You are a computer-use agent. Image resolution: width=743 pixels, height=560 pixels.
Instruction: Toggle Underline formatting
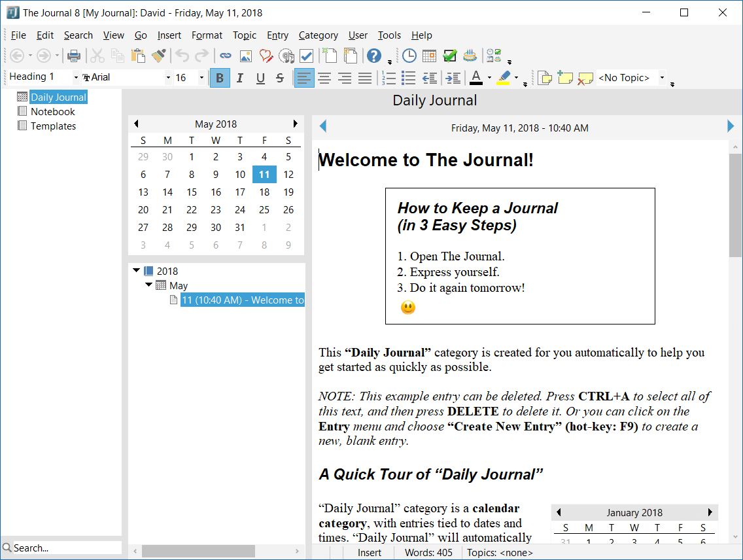(260, 78)
